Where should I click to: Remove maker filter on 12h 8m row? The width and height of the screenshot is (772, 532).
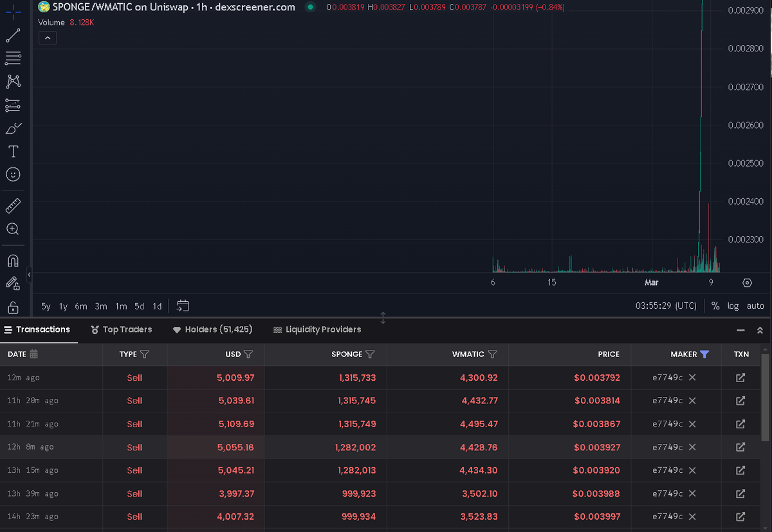click(692, 447)
